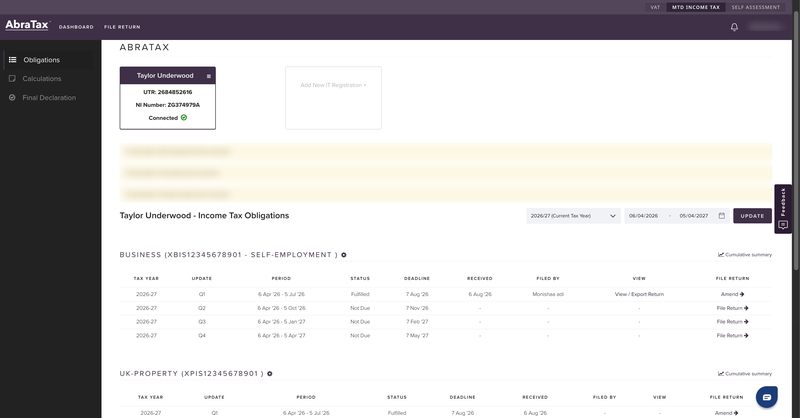This screenshot has width=800, height=418.
Task: Click Amend for UK-Property Q1
Action: [x=726, y=413]
